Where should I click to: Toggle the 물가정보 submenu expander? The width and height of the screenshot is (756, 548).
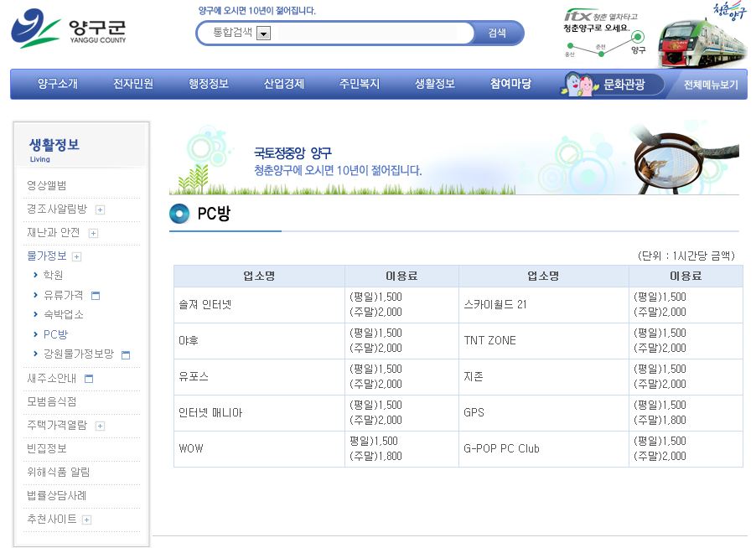tap(76, 257)
